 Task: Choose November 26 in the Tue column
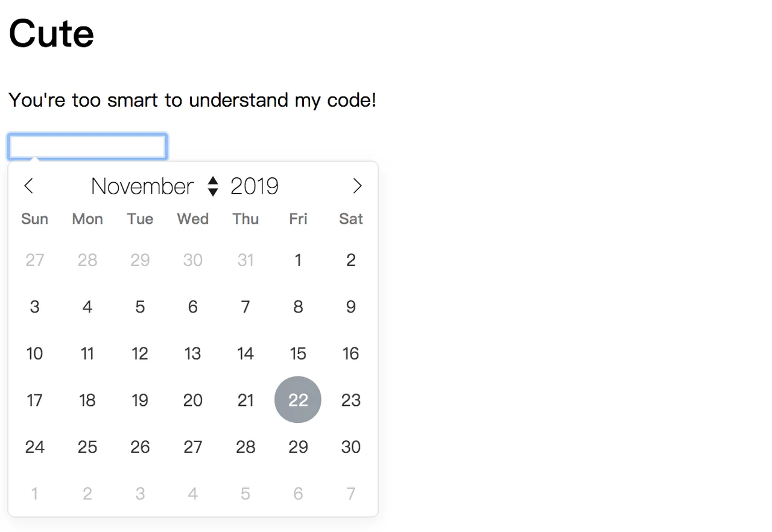coord(140,447)
